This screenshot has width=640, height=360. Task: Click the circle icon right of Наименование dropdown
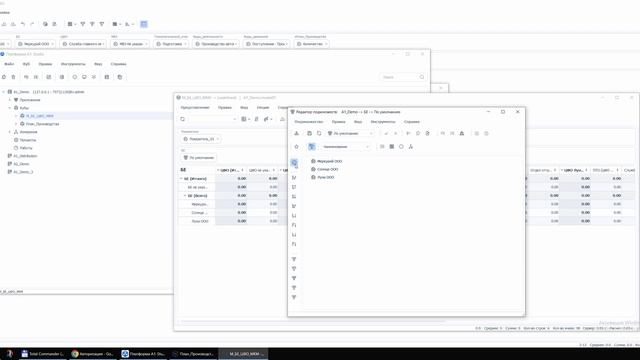[401, 147]
